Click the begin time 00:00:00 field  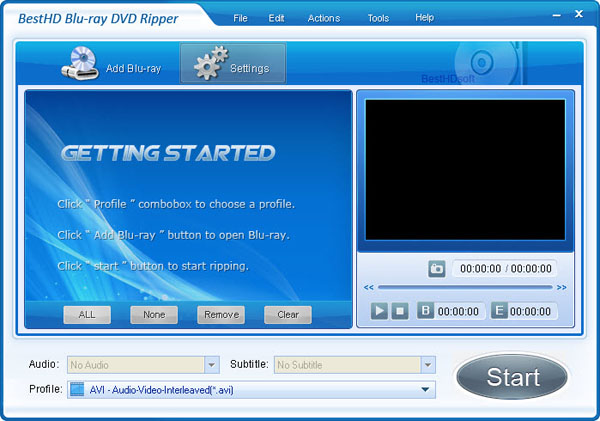(x=458, y=311)
